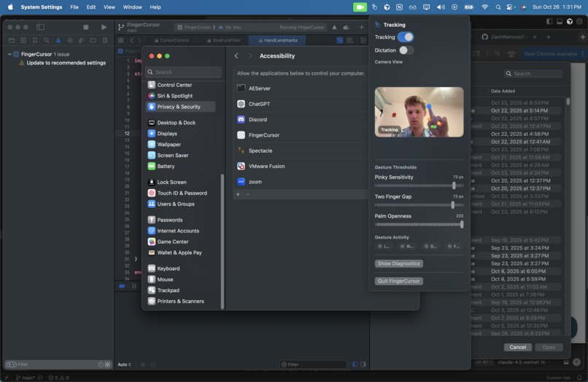Click the Xcode Cloud icon in toolbar
This screenshot has height=382, width=588.
[346, 27]
